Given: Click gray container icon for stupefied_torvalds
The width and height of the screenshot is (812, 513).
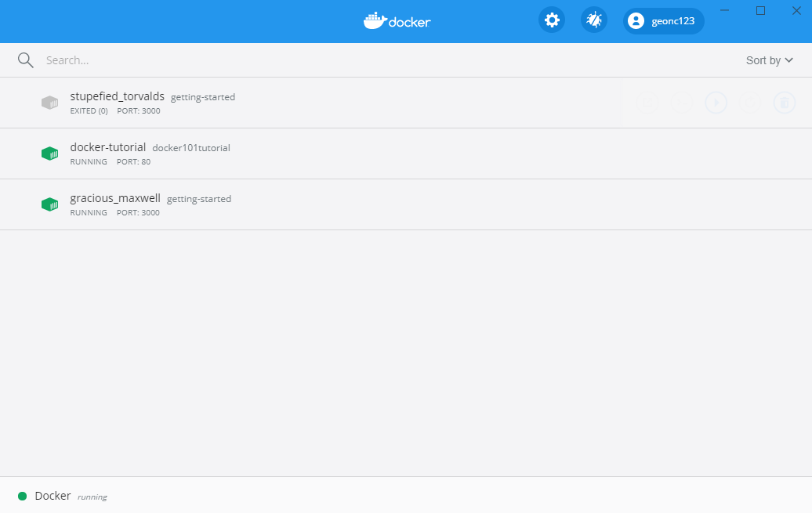Looking at the screenshot, I should tap(49, 103).
